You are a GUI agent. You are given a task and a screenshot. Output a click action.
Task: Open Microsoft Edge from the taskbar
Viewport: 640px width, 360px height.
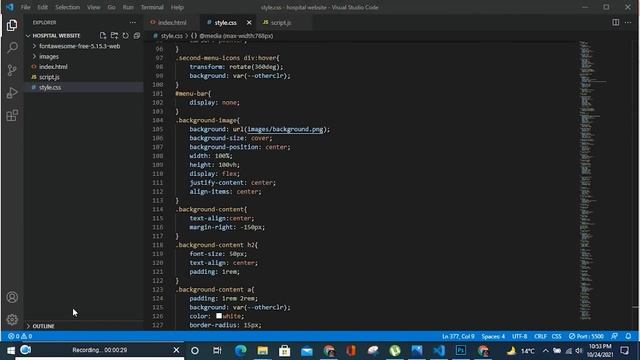coord(240,351)
